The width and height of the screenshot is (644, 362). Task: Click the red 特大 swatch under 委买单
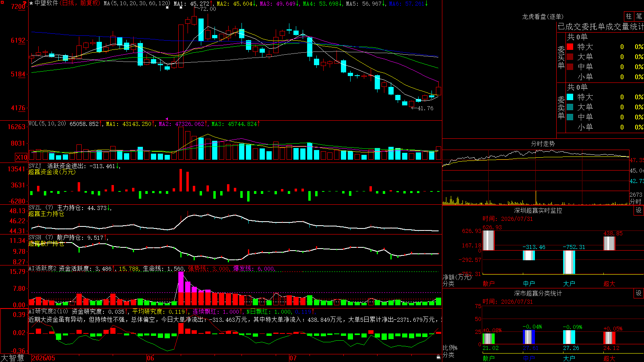(x=570, y=47)
